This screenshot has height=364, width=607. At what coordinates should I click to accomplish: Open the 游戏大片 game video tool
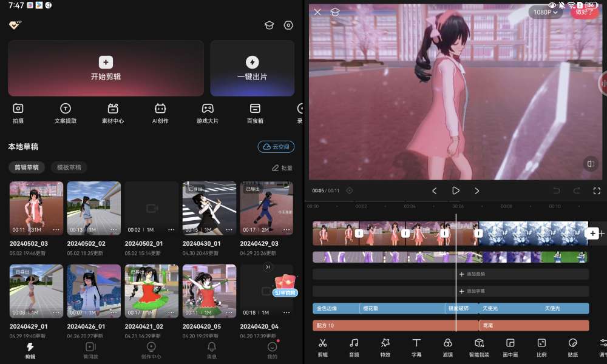208,113
